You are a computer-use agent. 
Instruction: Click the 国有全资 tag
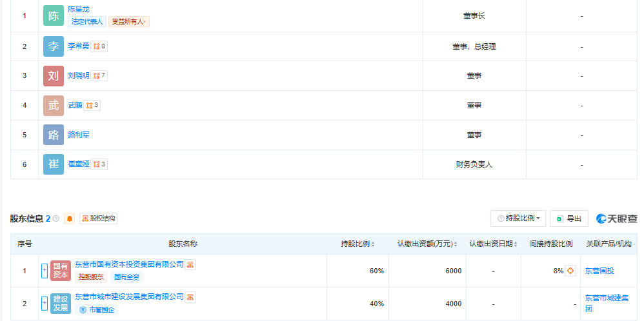click(126, 277)
